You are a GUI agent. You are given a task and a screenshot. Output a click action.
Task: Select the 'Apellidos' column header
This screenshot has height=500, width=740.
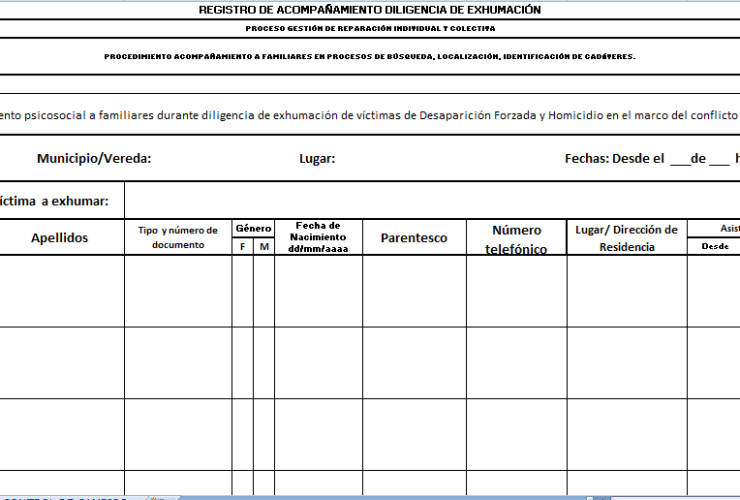pos(59,237)
